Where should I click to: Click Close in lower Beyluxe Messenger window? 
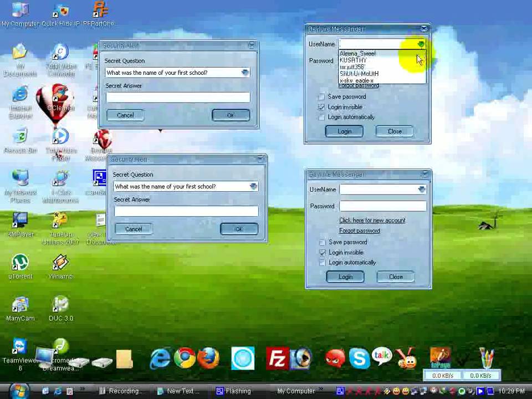[396, 277]
